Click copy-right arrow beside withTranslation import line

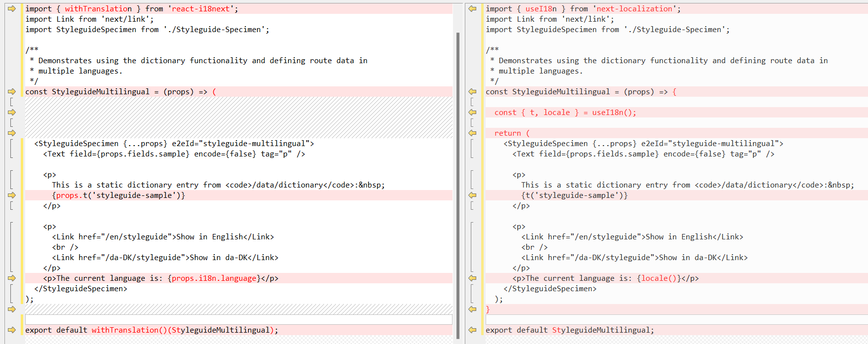point(12,9)
